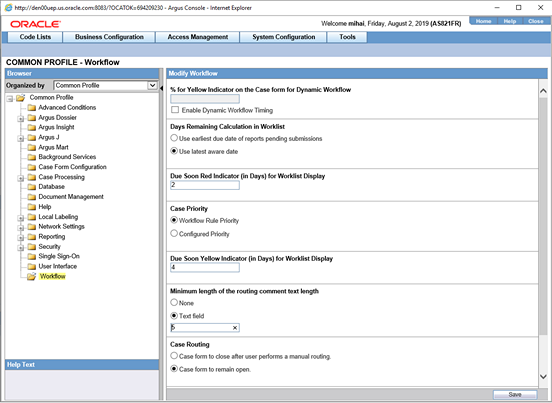Open the Access Management menu
This screenshot has width=552, height=403.
click(x=197, y=37)
